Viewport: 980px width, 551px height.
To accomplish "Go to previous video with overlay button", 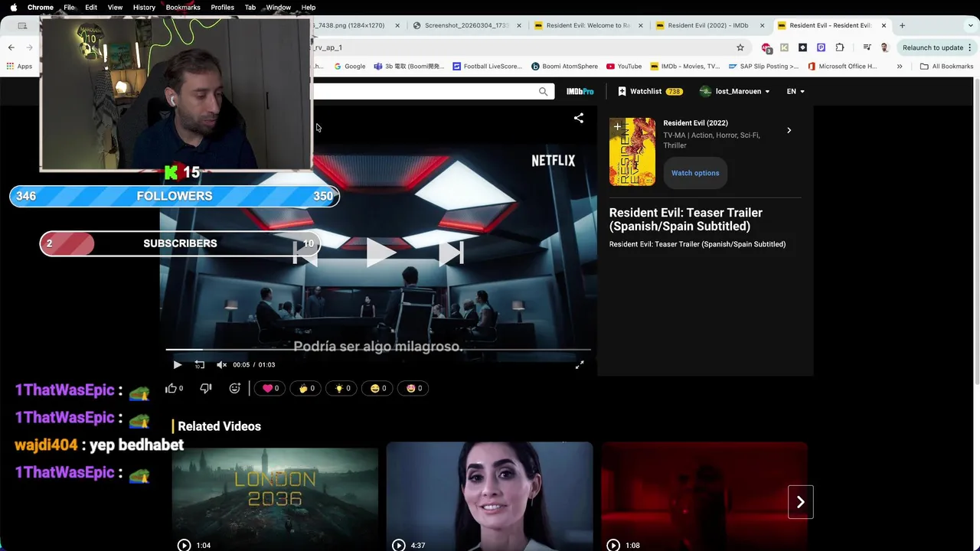I will click(305, 253).
